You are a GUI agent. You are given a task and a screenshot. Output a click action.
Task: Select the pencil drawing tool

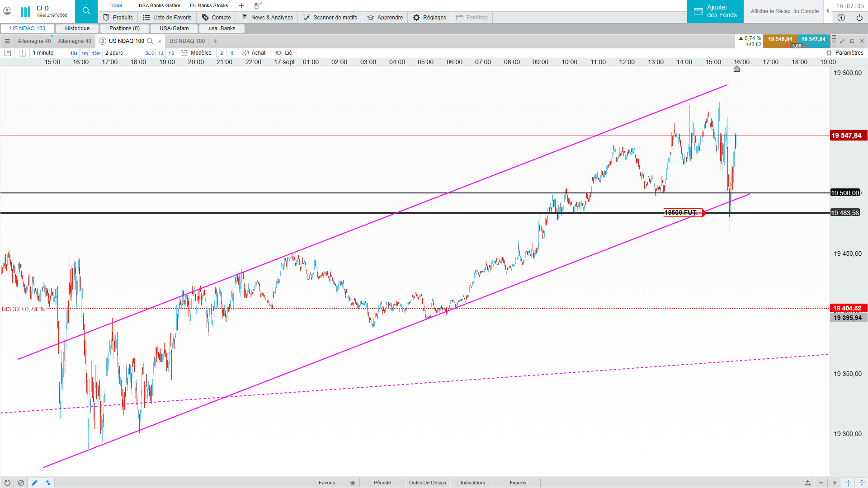pyautogui.click(x=34, y=483)
